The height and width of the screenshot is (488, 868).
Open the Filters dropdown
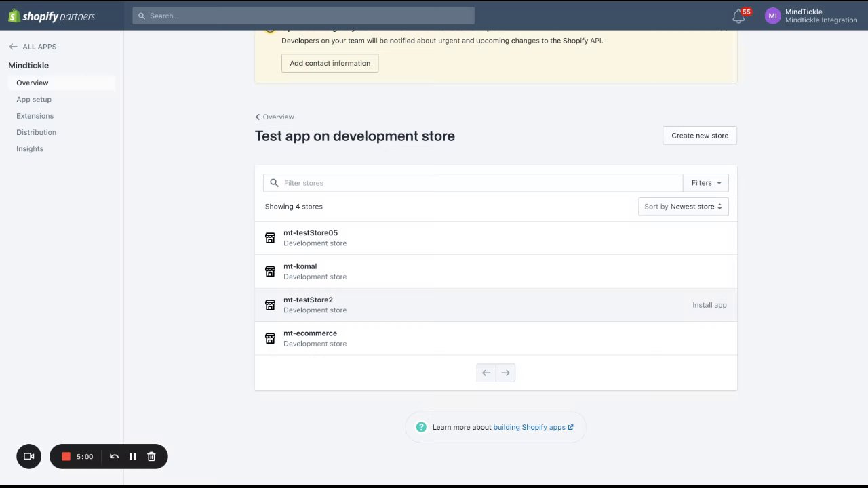[x=706, y=183]
